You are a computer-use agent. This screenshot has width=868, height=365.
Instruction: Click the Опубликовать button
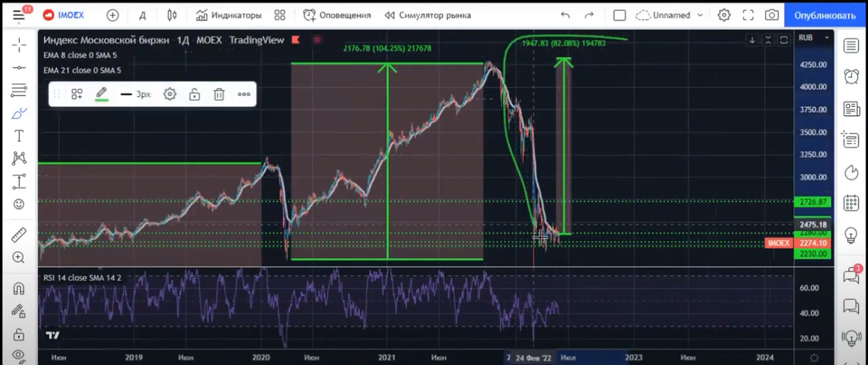tap(824, 15)
